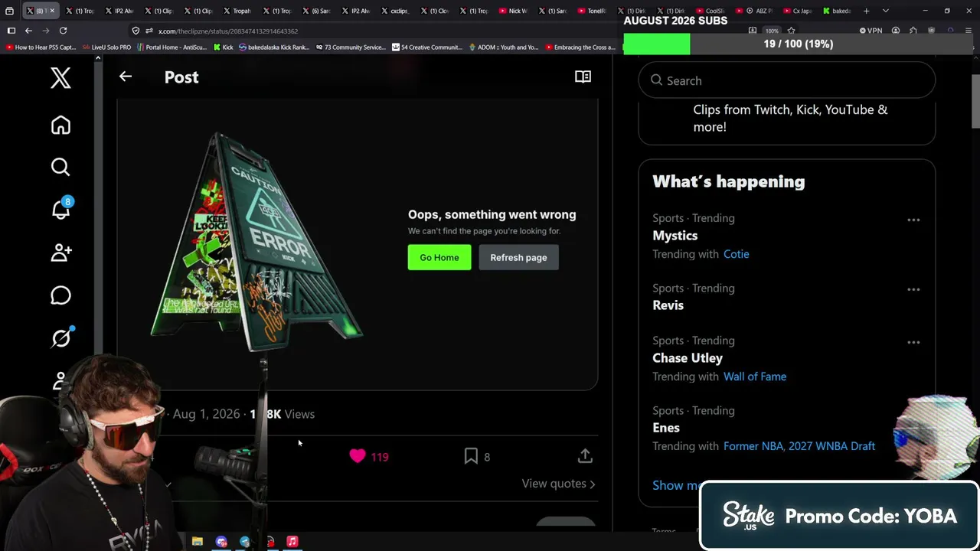Click the page vertical scrollbar thumb

pos(975,102)
